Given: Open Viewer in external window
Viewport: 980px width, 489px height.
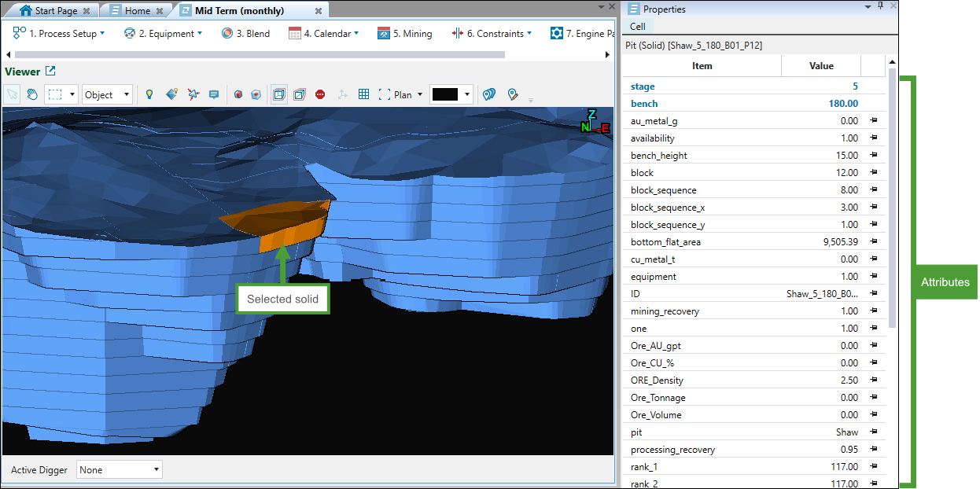Looking at the screenshot, I should (x=50, y=72).
